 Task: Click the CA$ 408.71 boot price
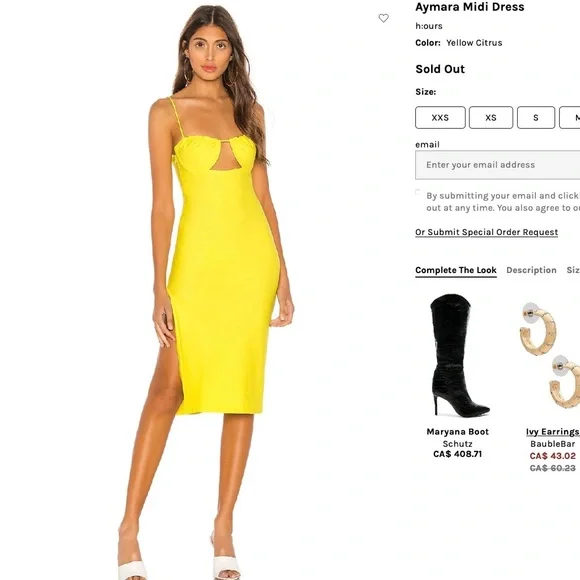[x=458, y=454]
